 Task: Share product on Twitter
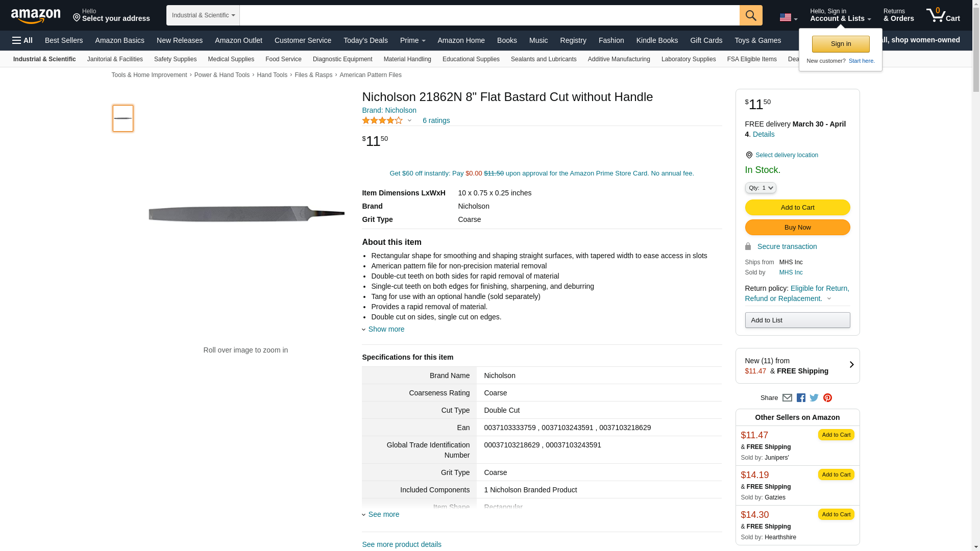[814, 398]
